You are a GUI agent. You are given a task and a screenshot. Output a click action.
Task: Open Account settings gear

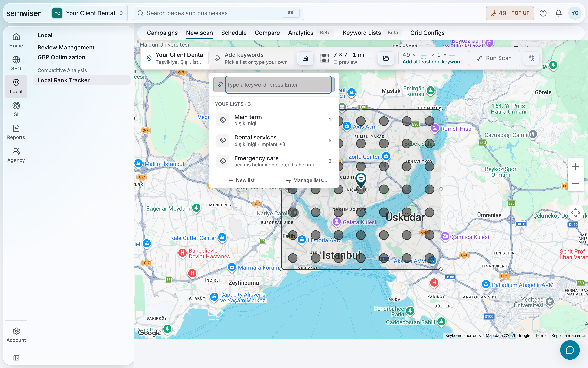point(16,335)
